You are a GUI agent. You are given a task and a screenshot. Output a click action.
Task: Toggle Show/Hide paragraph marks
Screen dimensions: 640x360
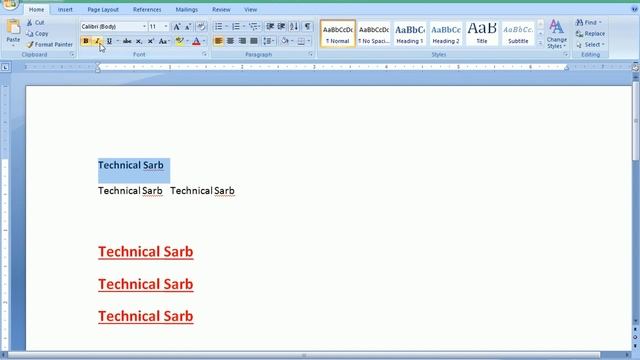pyautogui.click(x=307, y=27)
